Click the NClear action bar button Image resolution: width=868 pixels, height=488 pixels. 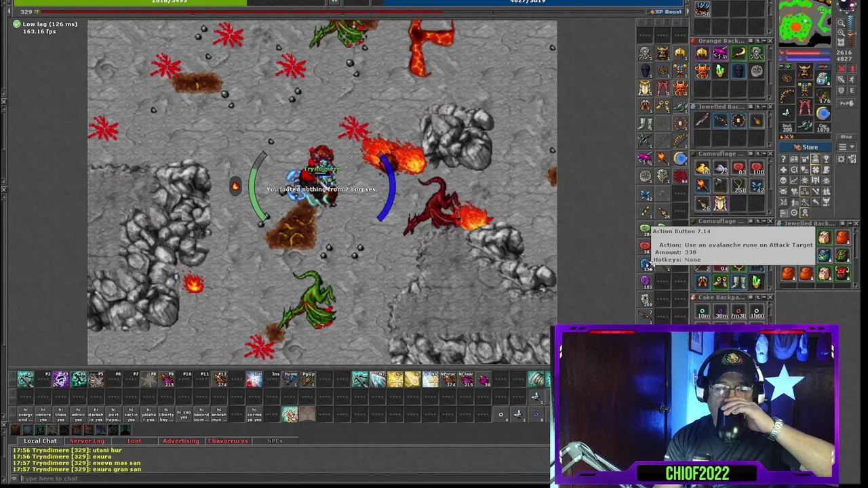pyautogui.click(x=466, y=379)
